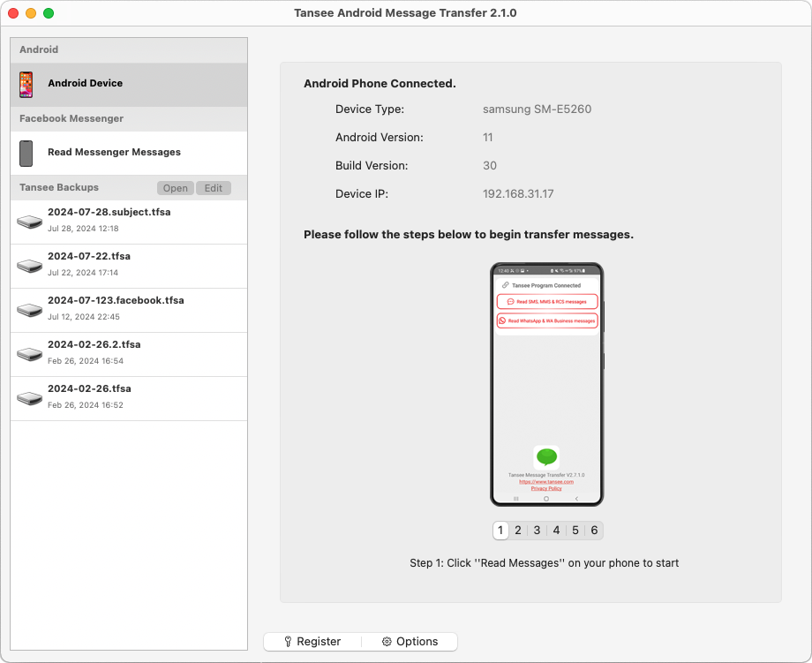Image resolution: width=812 pixels, height=663 pixels.
Task: Click the gear icon on Options
Action: pyautogui.click(x=387, y=642)
